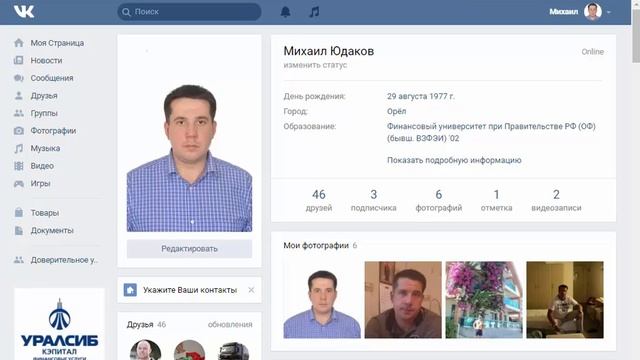Click Укажите Ваши контакты prompt text

click(x=190, y=290)
